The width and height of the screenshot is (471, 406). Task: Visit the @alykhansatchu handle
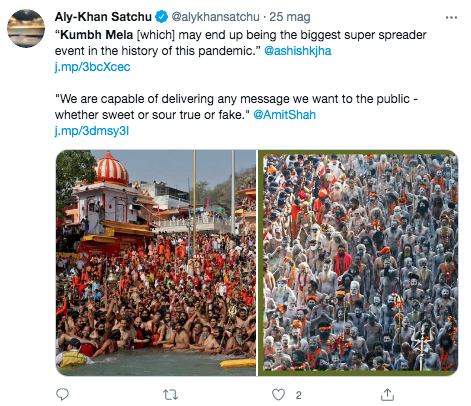click(x=215, y=17)
